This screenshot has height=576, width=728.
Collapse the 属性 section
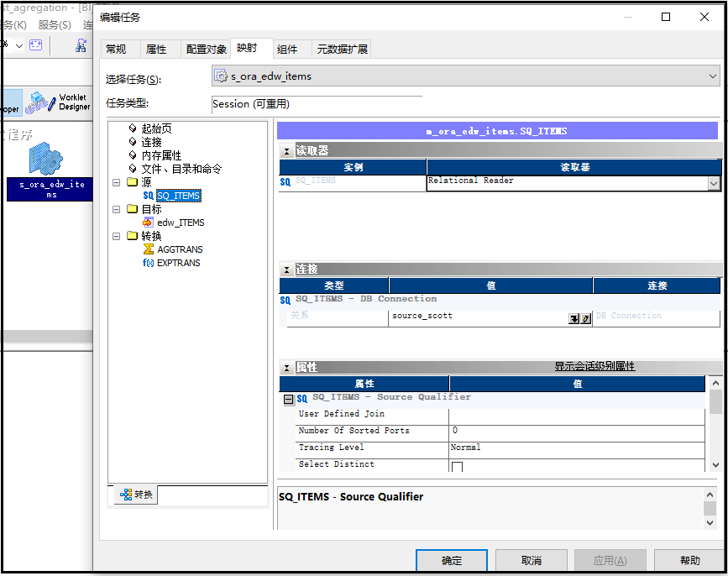tap(287, 368)
